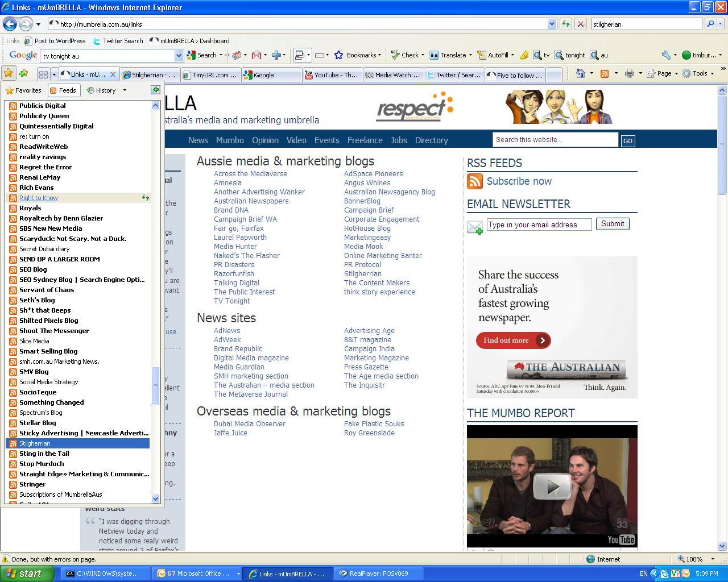The width and height of the screenshot is (728, 582).
Task: Open History section in Favorites Center
Action: [x=101, y=90]
